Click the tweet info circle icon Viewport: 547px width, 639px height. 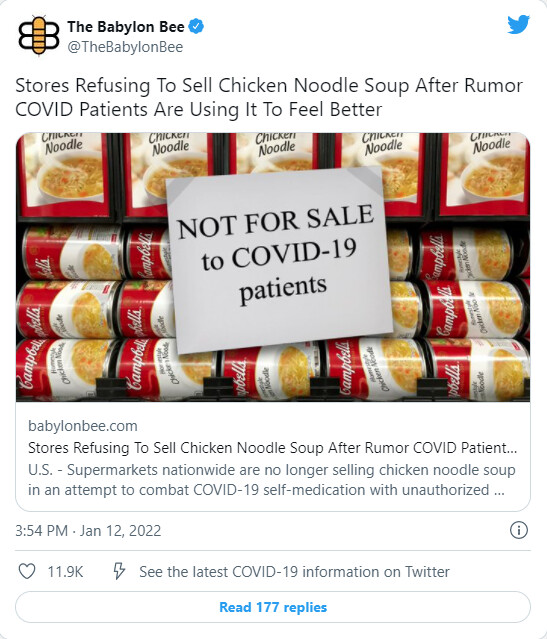(518, 530)
